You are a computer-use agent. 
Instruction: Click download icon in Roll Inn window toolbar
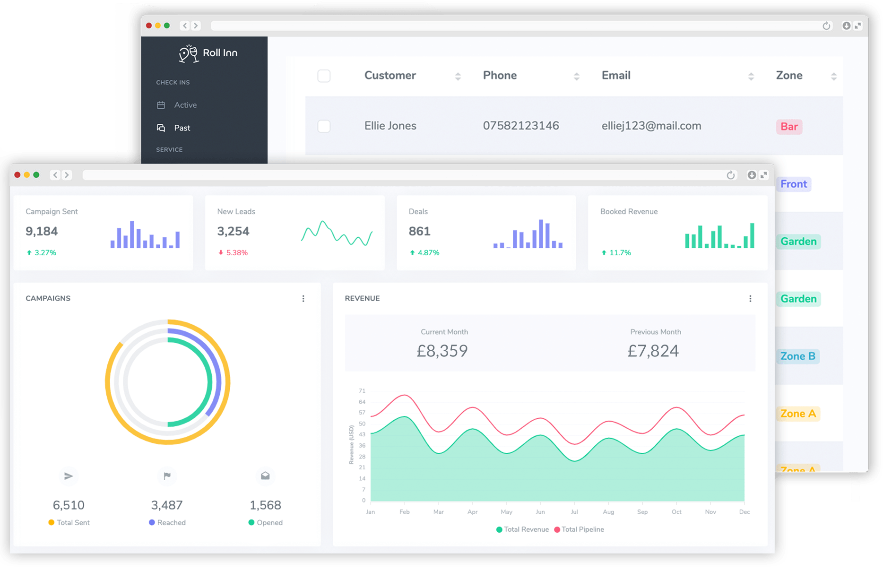tap(846, 26)
